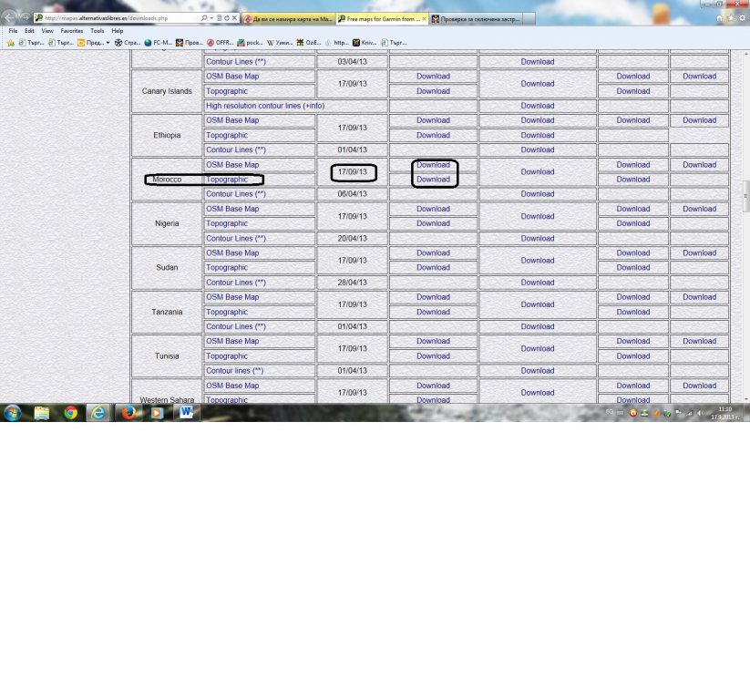Screen dimensions: 750x700
Task: Open the Sudan 'Contour Lines (**)' link
Action: (236, 283)
